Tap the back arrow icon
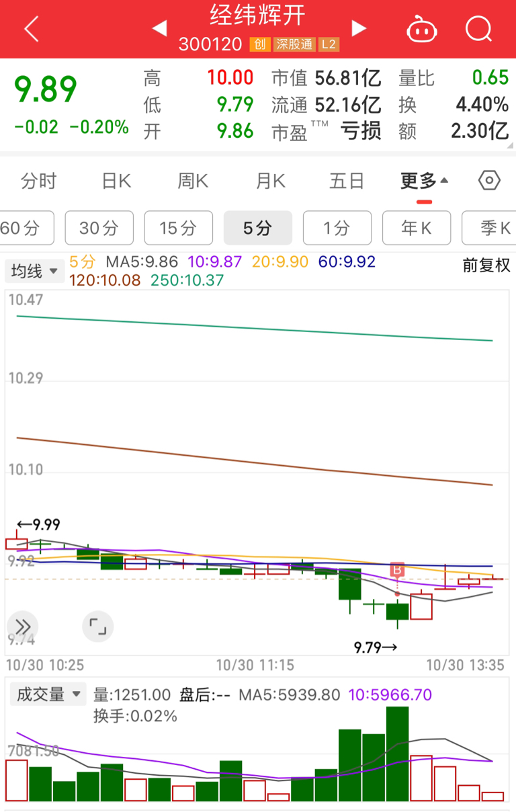This screenshot has height=812, width=516. point(32,29)
